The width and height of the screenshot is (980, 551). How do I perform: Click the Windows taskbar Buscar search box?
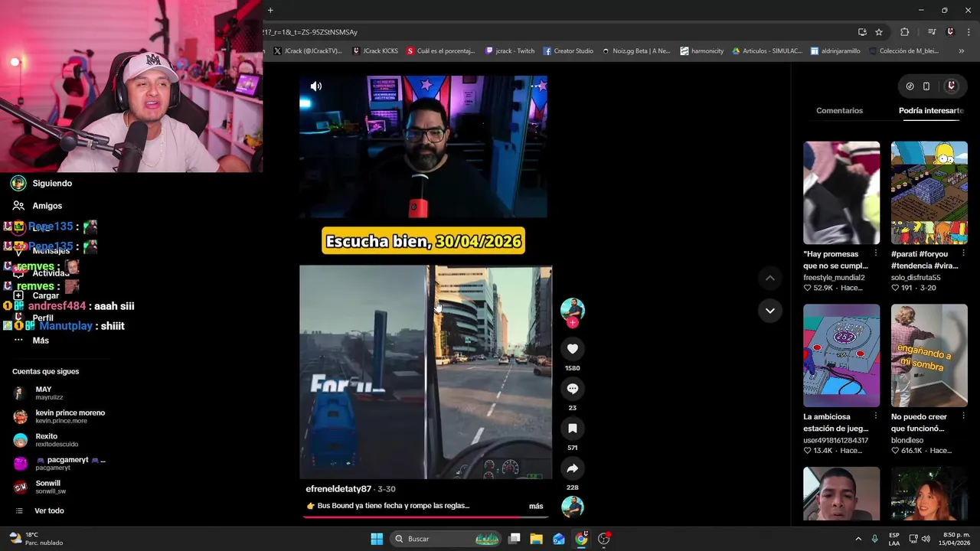pyautogui.click(x=446, y=539)
